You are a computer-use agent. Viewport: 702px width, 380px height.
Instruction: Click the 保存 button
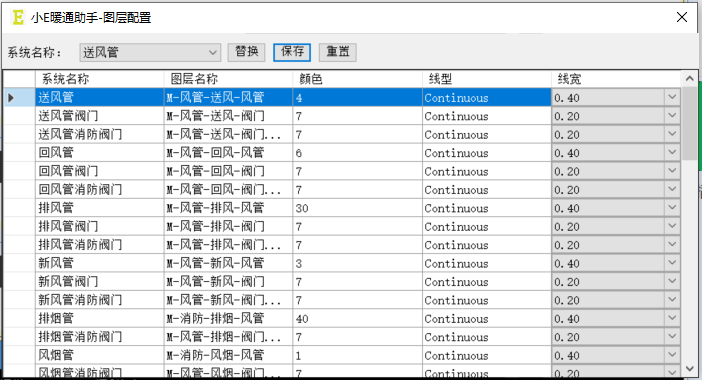[292, 52]
